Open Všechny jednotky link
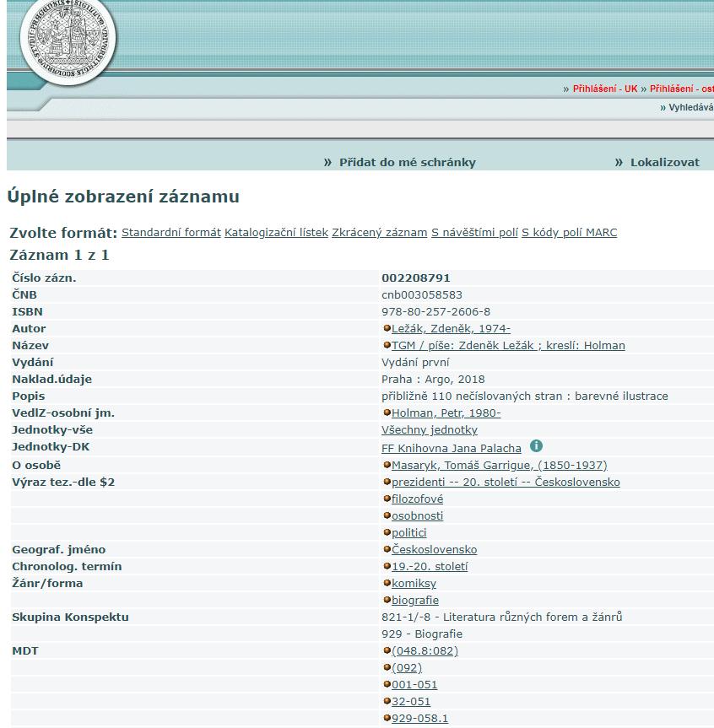Viewport: 714px width, 728px height. click(x=430, y=430)
